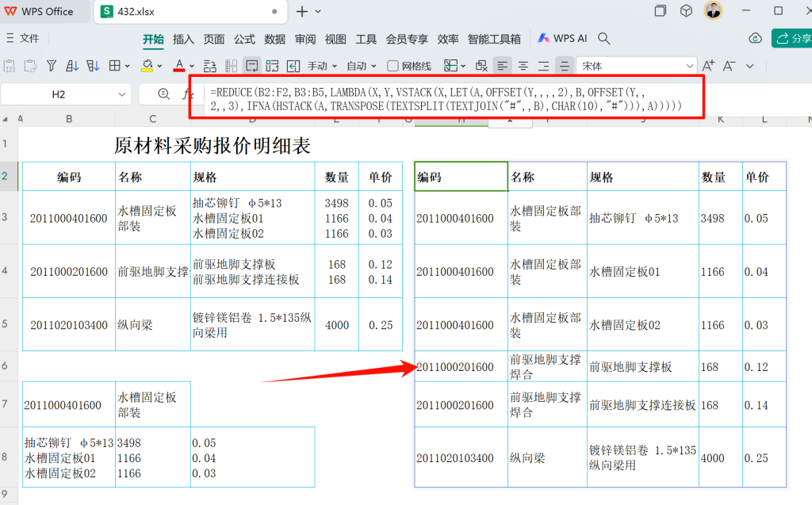Click the merge cells icon
Screen dimensions: 812x505
pos(231,66)
